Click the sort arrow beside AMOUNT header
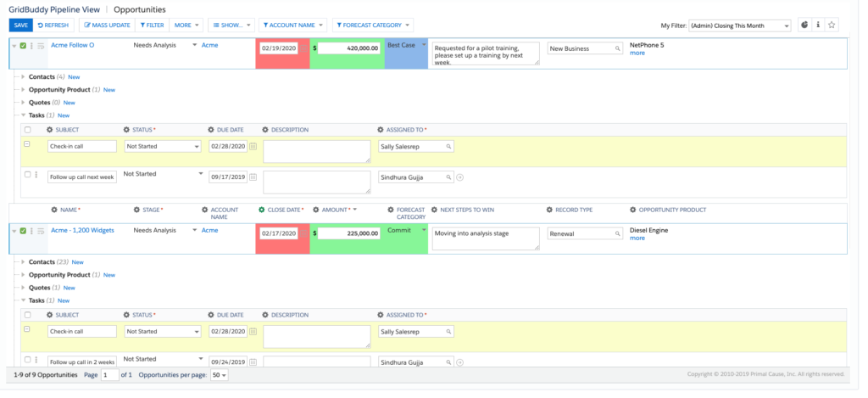 (355, 210)
